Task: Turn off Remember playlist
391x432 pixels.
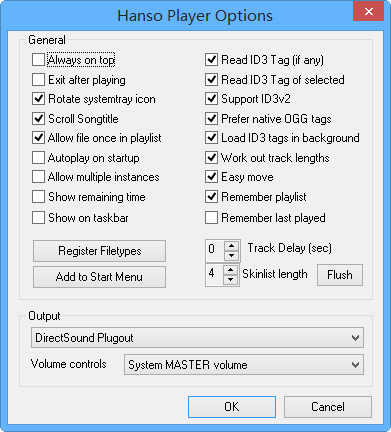Action: click(x=211, y=197)
